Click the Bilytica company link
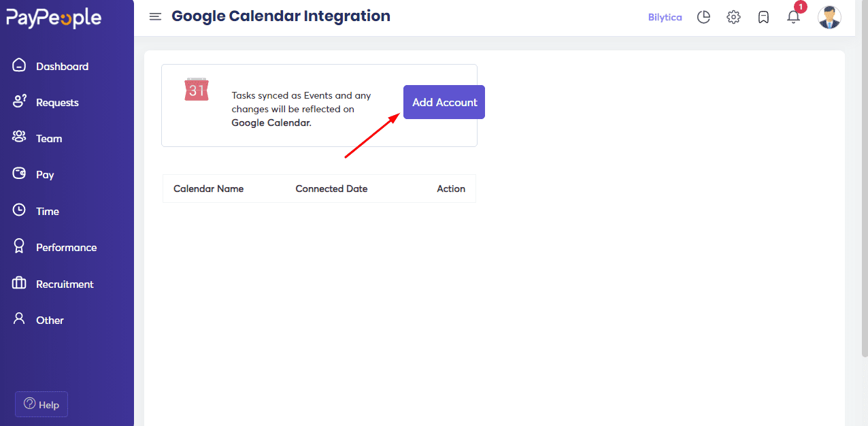This screenshot has width=868, height=426. pos(665,17)
